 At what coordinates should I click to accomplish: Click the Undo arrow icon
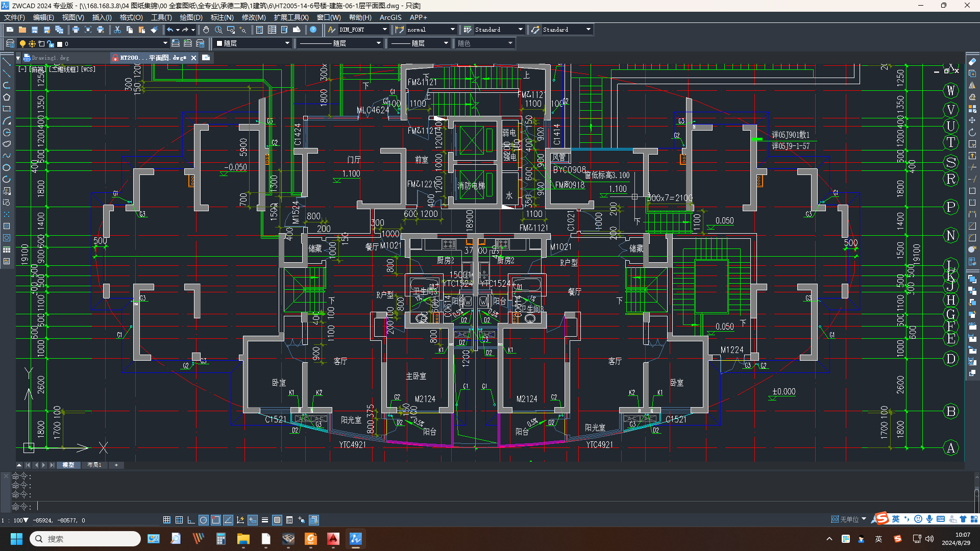coord(170,30)
